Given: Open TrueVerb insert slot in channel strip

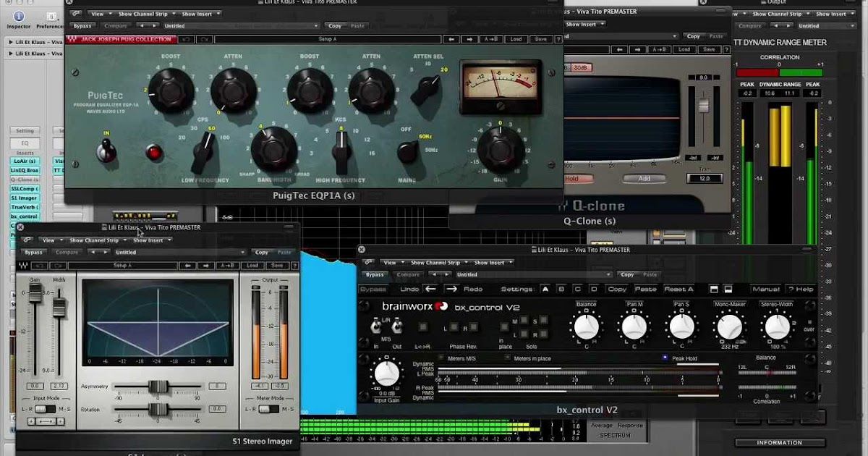Looking at the screenshot, I should pyautogui.click(x=25, y=207).
